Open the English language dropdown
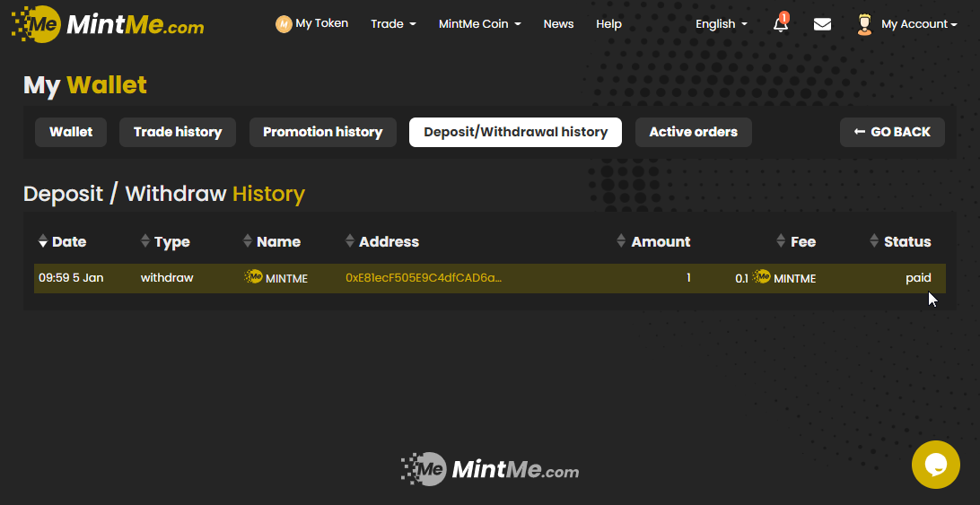 point(721,24)
